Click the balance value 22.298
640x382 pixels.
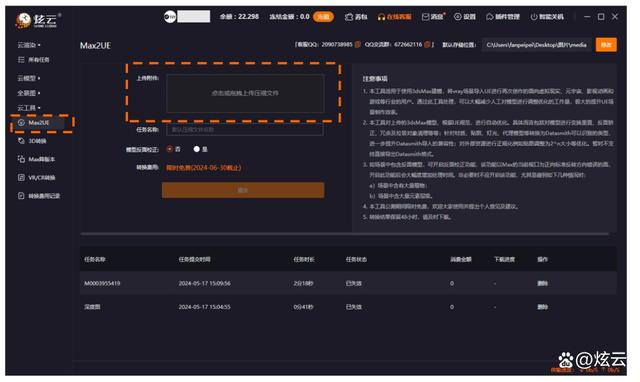[249, 17]
